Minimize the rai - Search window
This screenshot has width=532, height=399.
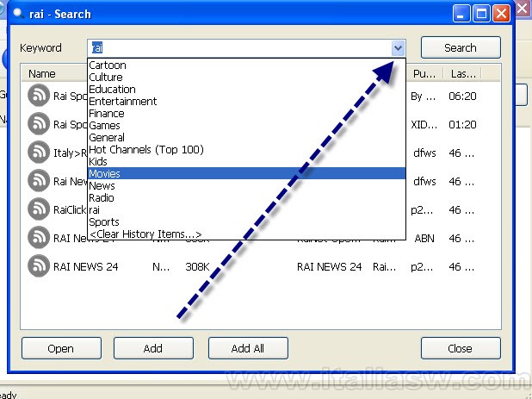(461, 14)
